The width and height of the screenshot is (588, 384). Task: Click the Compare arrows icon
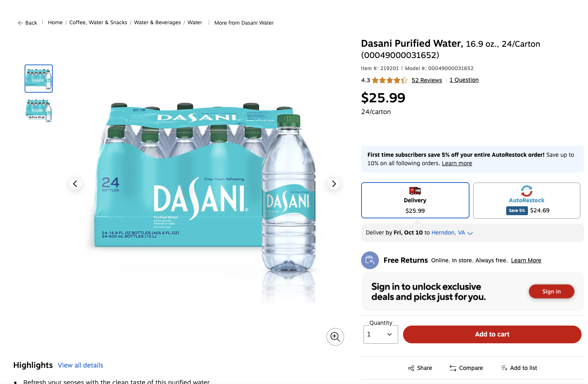pyautogui.click(x=453, y=368)
